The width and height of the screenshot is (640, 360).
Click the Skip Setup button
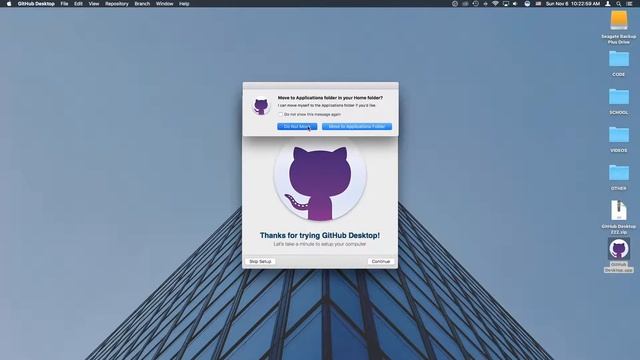point(260,261)
